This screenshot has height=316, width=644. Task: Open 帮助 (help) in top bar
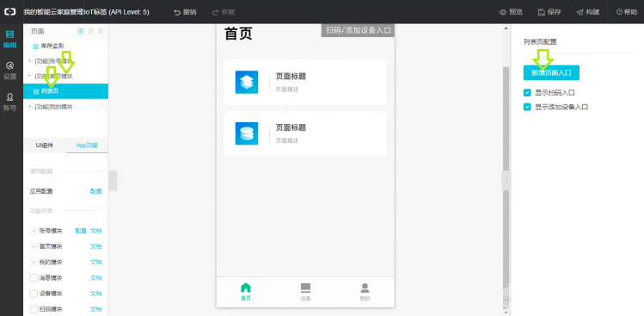pos(627,12)
